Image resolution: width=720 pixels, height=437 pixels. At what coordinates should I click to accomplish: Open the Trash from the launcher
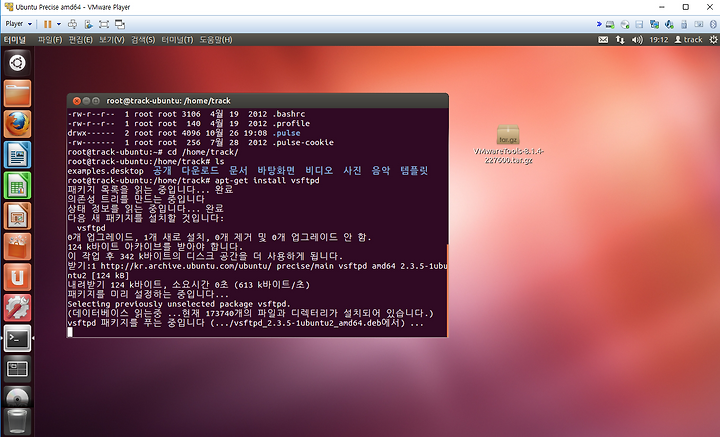click(17, 421)
